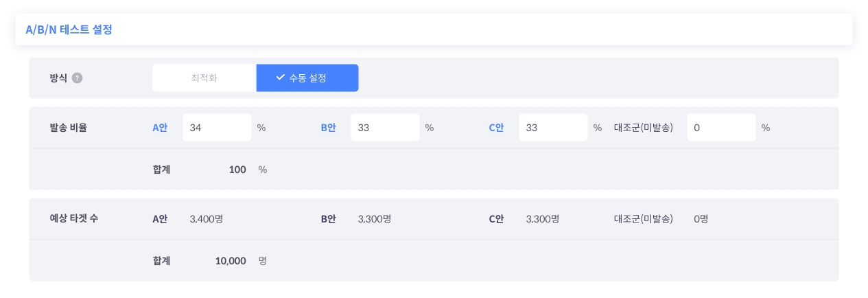The height and width of the screenshot is (298, 868).
Task: Click the 발송 비율 row label
Action: click(69, 128)
